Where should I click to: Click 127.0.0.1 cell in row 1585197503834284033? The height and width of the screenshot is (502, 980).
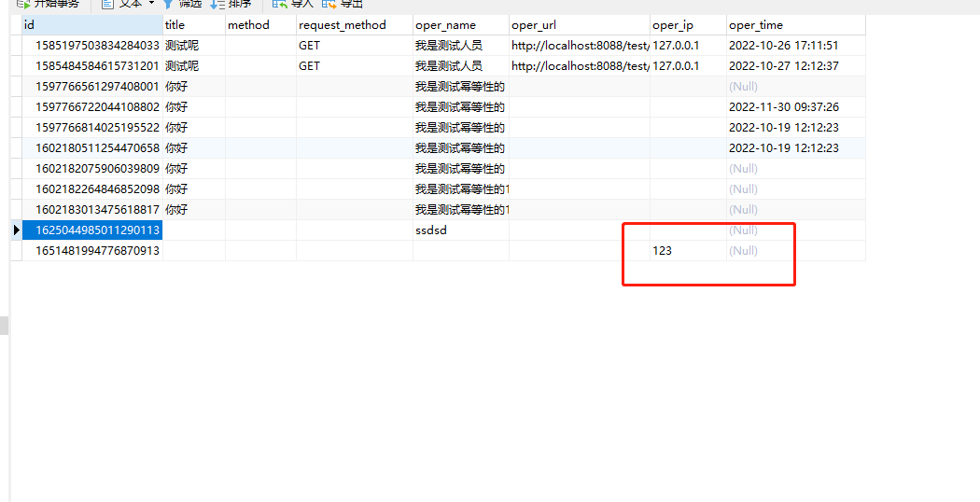688,46
